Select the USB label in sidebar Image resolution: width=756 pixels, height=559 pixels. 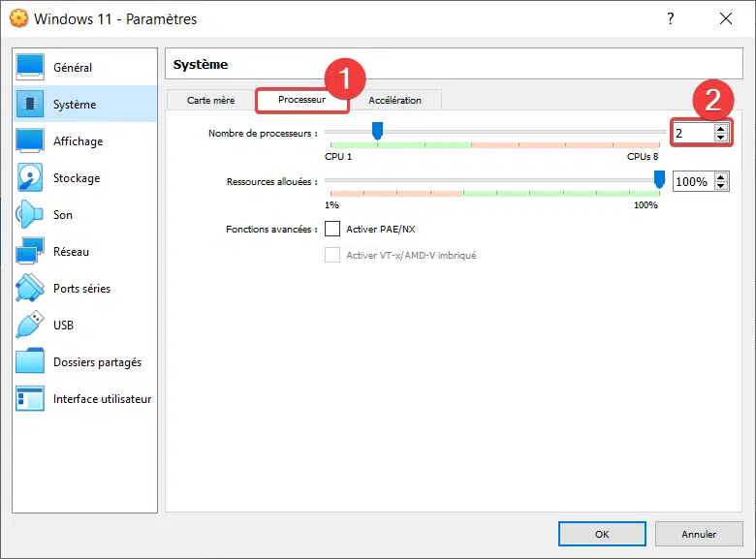[63, 326]
